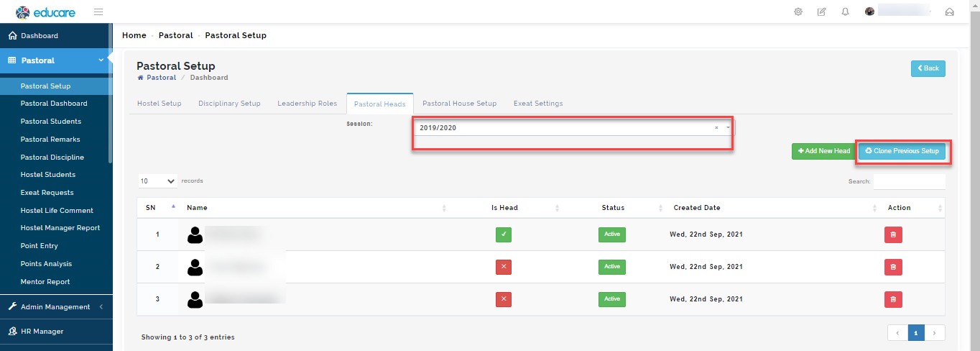Delete the row 1 pastoral head
The width and height of the screenshot is (980, 351).
pos(893,234)
